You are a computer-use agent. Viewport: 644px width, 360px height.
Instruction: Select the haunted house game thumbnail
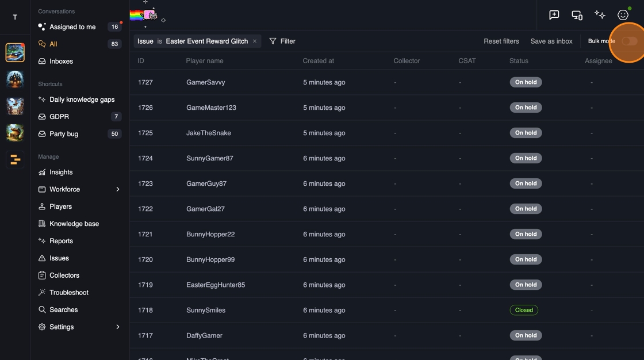click(15, 79)
